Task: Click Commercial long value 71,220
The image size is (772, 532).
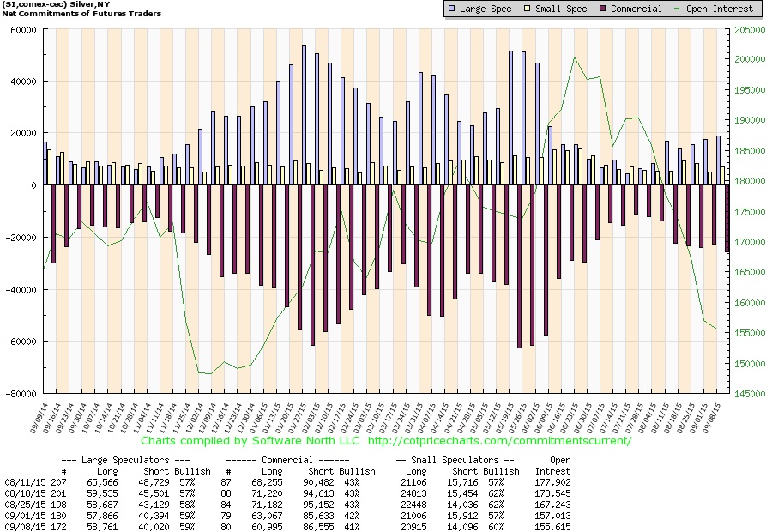Action: (267, 493)
